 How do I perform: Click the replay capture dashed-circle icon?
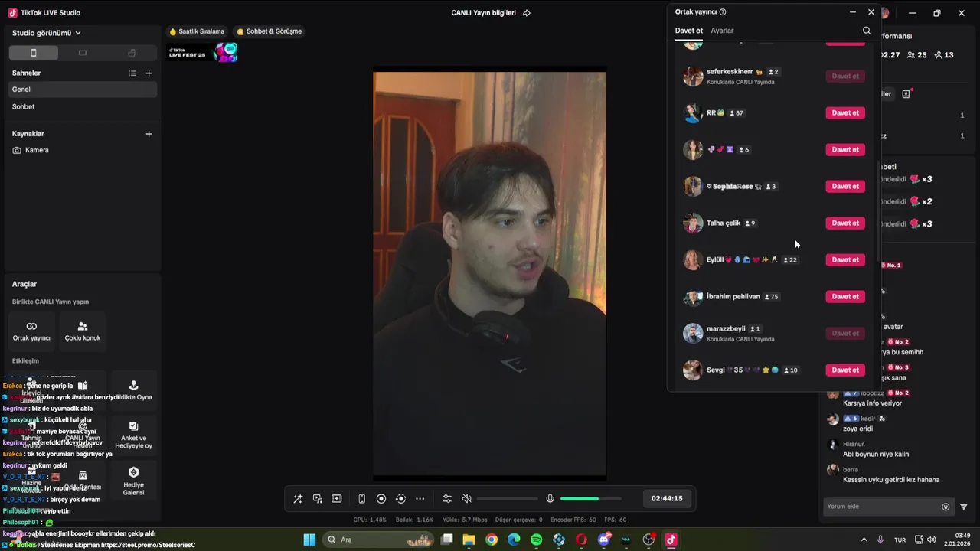400,499
